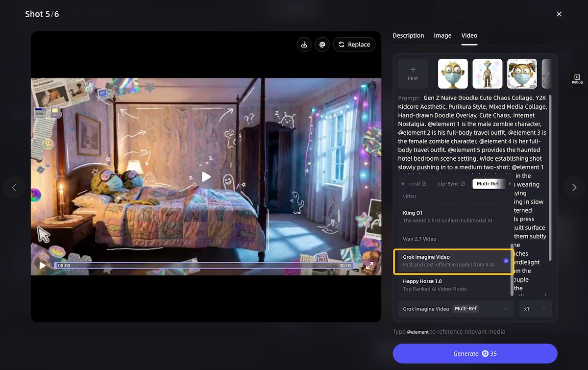Select the Video tab

point(469,35)
